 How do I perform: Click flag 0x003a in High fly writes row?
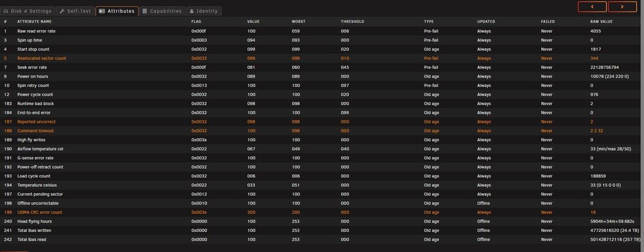click(x=199, y=139)
